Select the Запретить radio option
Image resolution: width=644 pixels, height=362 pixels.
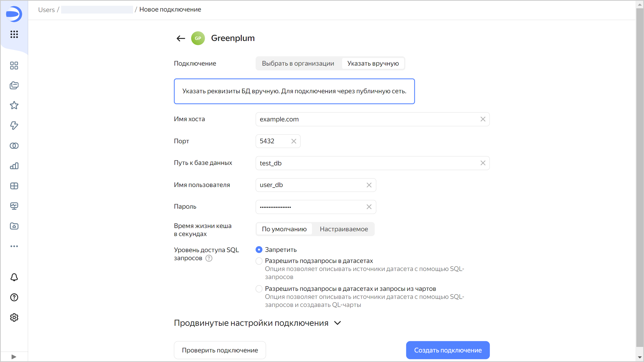point(259,250)
